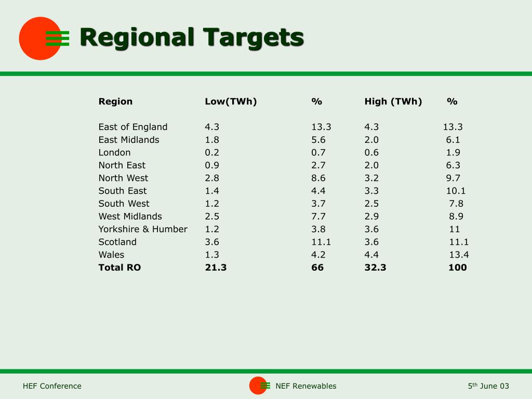532x399 pixels.
Task: Select the 'London' row label
Action: pos(114,152)
